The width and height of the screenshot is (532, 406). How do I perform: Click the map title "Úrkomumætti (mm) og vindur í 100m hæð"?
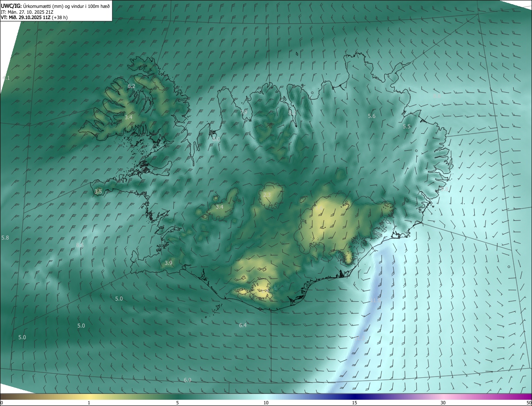tap(66, 6)
